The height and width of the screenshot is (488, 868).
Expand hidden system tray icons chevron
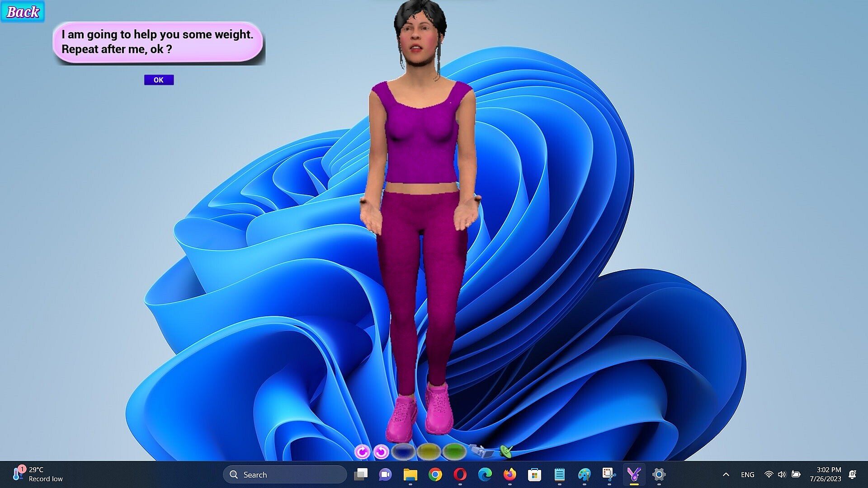[726, 474]
